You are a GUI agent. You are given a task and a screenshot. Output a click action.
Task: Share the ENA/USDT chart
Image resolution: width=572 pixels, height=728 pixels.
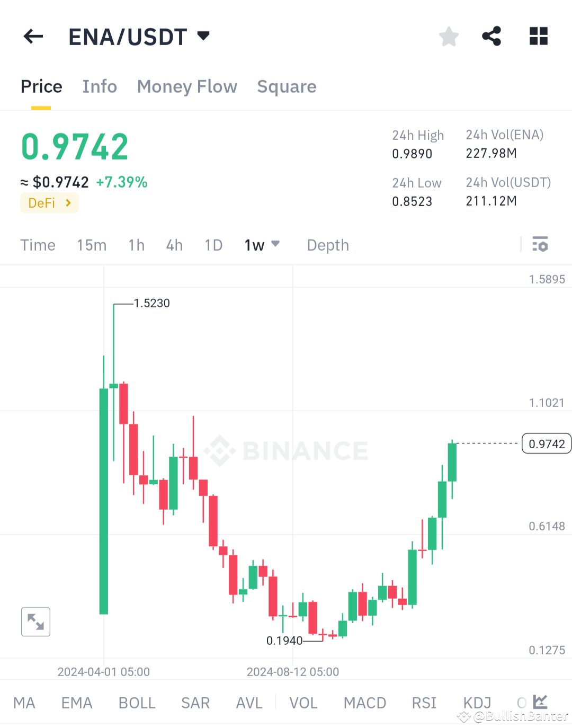click(491, 36)
